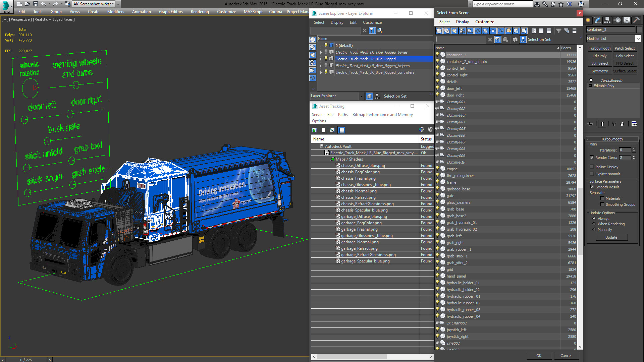
Task: Click Make Unique icon below modifier stack
Action: click(x=614, y=124)
